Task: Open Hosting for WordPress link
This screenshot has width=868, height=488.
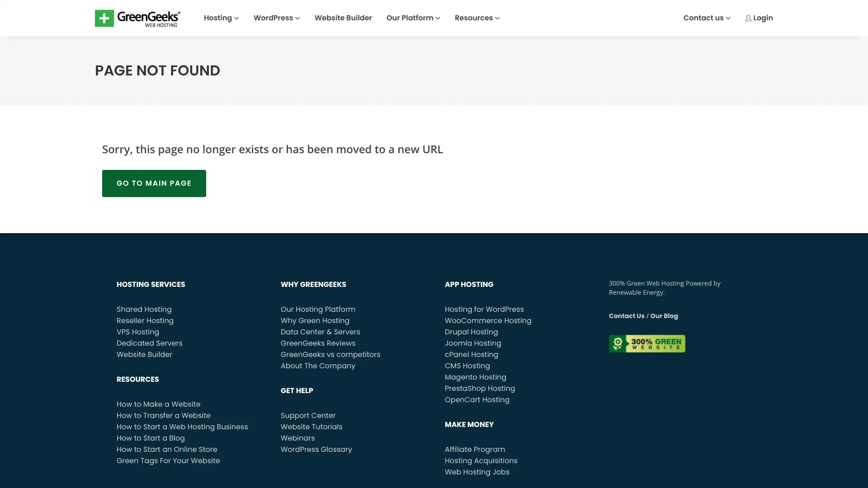Action: pyautogui.click(x=484, y=310)
